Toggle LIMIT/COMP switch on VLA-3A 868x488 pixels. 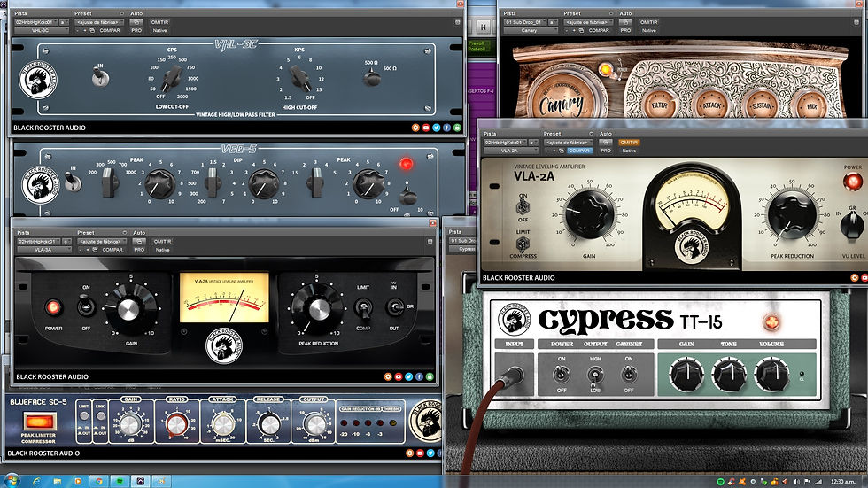[x=362, y=307]
